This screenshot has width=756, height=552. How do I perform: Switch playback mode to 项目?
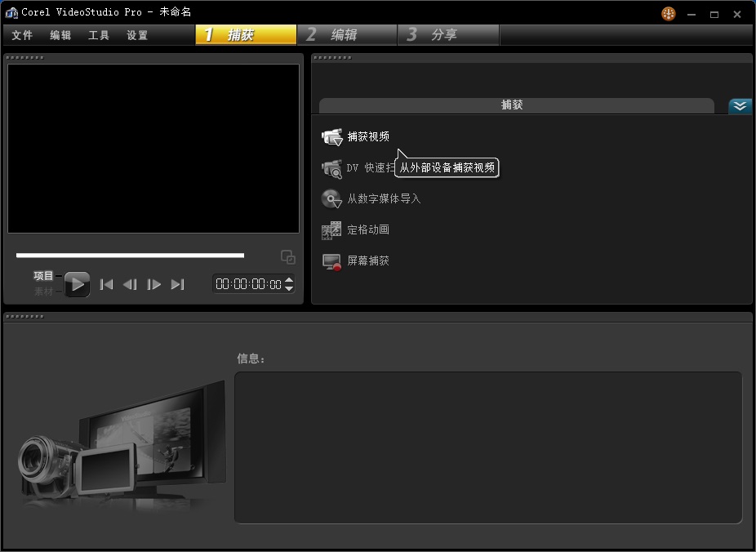pos(43,276)
